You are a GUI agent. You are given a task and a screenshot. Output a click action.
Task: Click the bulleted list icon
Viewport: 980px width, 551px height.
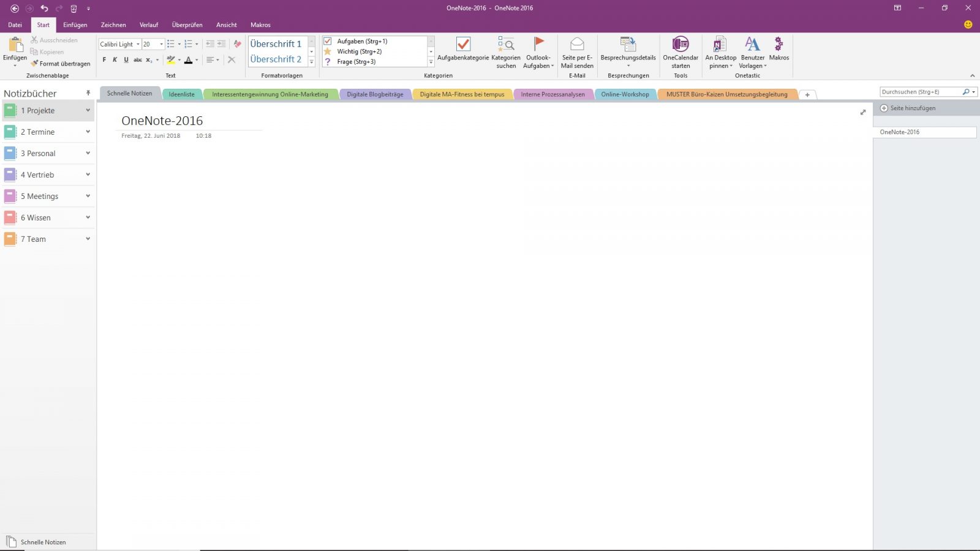171,44
